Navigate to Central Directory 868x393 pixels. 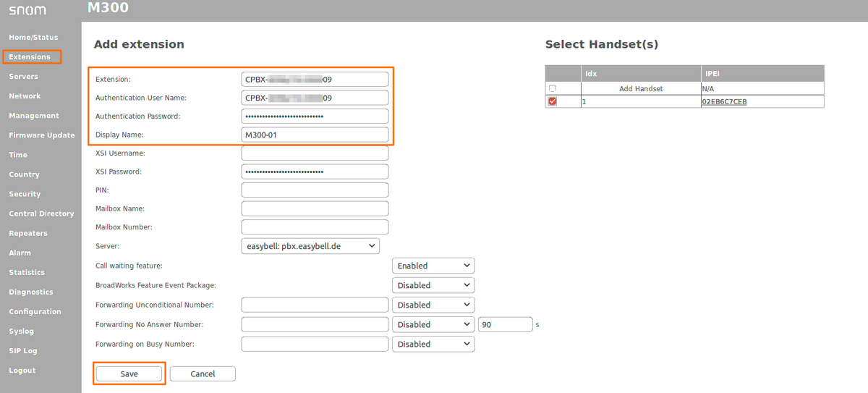tap(41, 214)
